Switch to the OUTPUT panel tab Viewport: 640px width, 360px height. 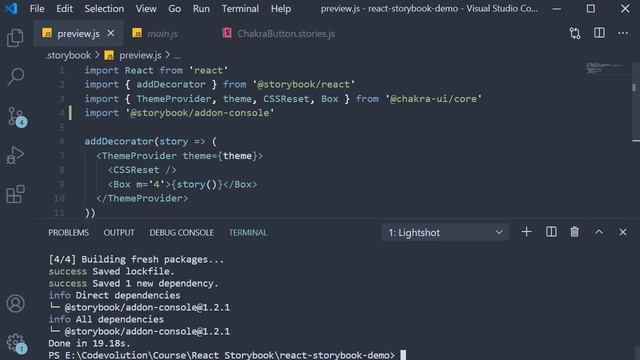[x=119, y=233]
